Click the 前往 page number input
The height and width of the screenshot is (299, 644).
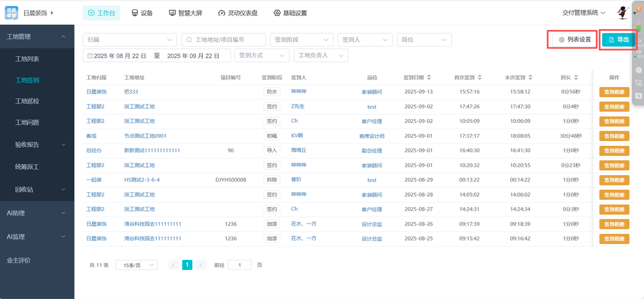click(239, 265)
